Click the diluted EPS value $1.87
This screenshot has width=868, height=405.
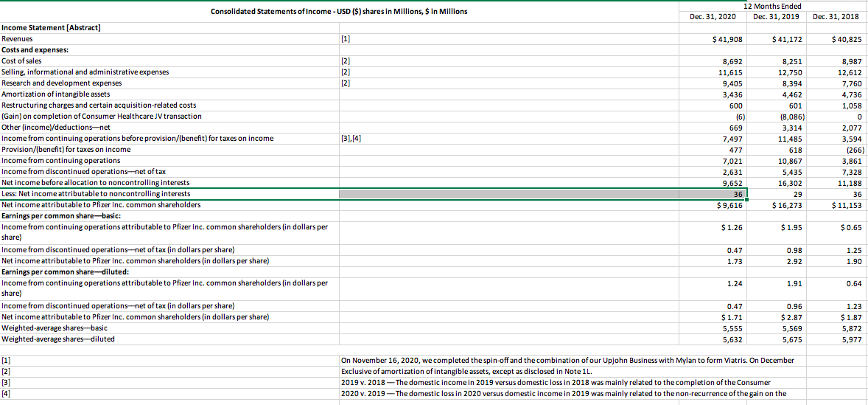(x=852, y=316)
